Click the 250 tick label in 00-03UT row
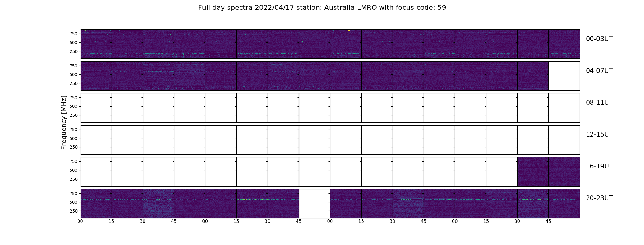The height and width of the screenshot is (245, 644). [74, 51]
